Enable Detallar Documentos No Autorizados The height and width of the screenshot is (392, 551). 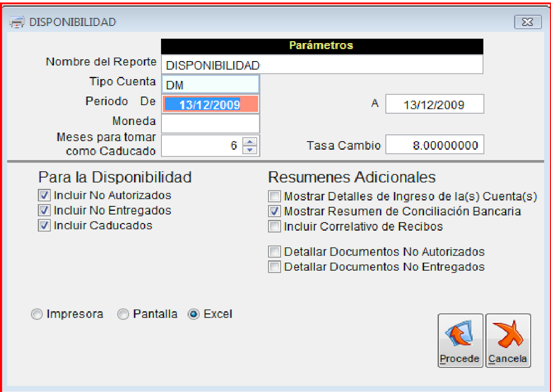click(x=274, y=251)
